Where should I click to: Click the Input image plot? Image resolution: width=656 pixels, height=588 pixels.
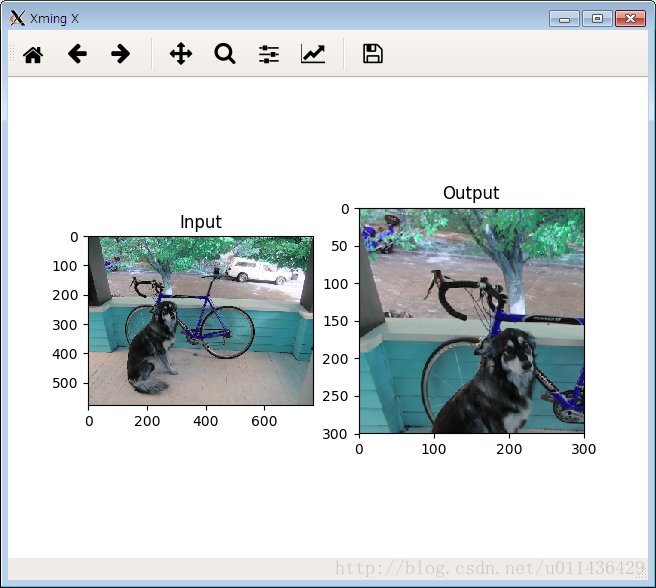tap(201, 321)
